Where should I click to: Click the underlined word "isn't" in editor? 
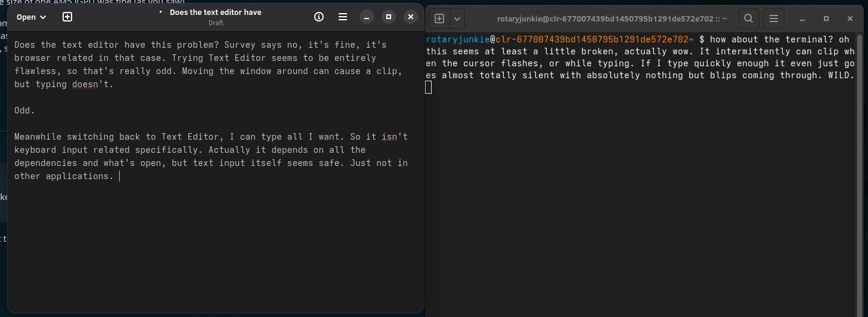pyautogui.click(x=395, y=137)
